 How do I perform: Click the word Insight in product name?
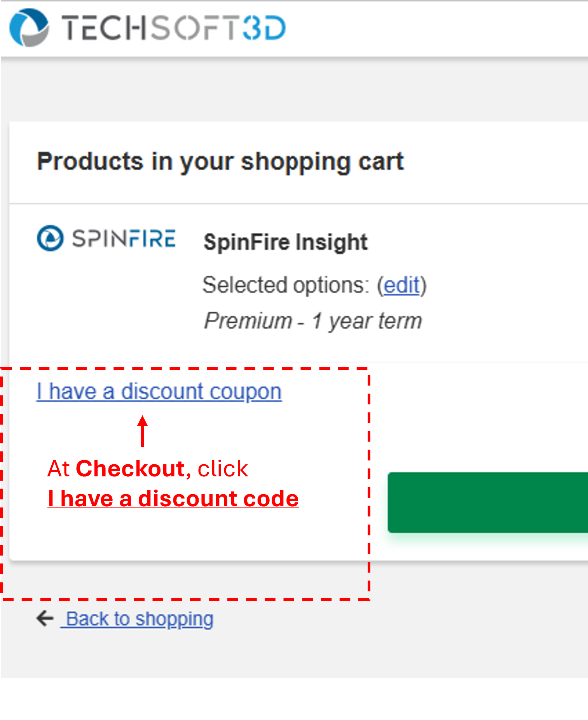click(x=332, y=242)
